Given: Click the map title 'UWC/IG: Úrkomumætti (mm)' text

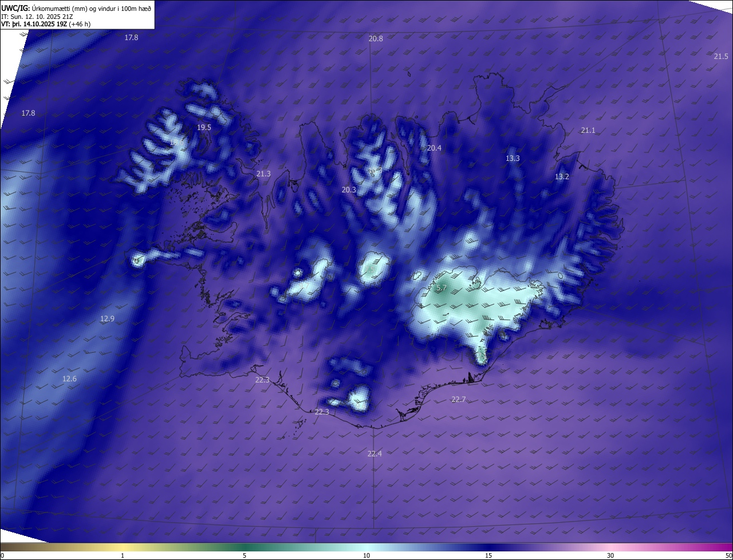Looking at the screenshot, I should coord(76,7).
